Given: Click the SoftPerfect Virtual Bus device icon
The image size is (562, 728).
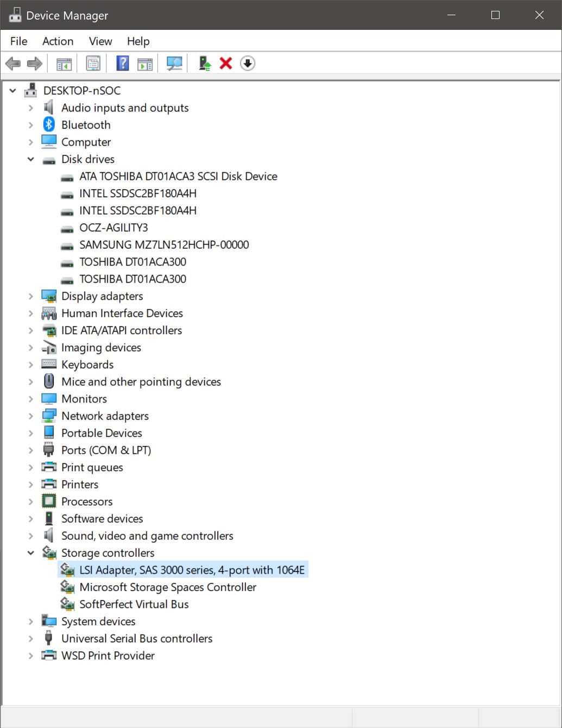Looking at the screenshot, I should (67, 604).
